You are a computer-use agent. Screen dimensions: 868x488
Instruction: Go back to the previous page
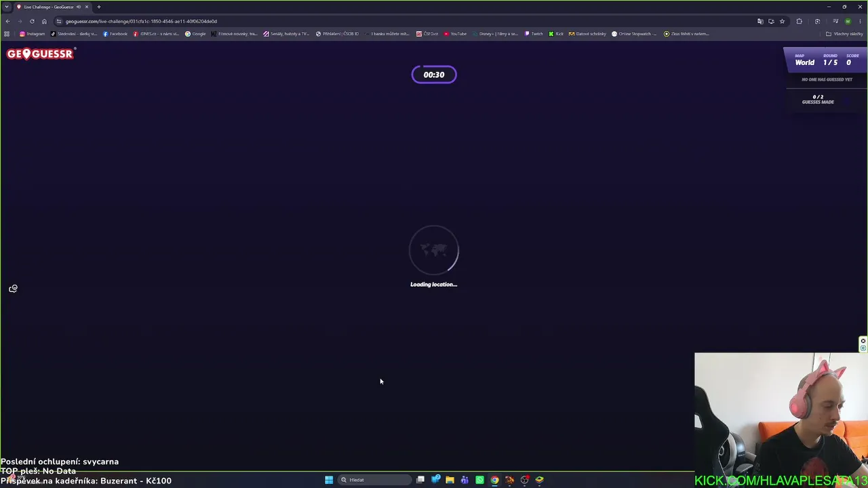[x=7, y=21]
